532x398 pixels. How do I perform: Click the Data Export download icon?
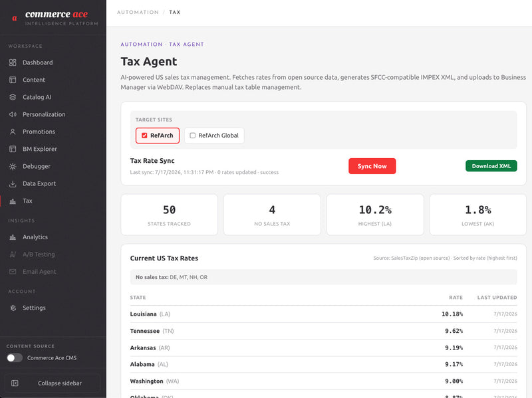13,183
